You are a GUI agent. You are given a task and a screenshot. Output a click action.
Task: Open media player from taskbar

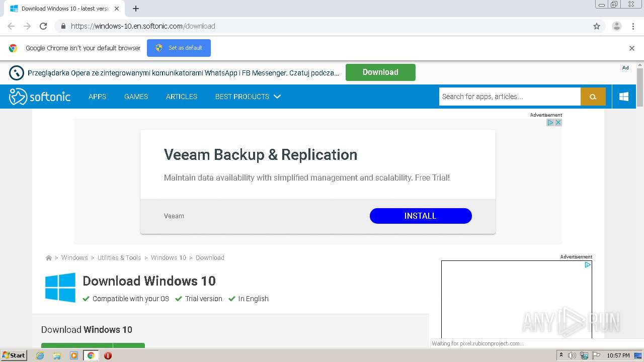click(x=74, y=355)
